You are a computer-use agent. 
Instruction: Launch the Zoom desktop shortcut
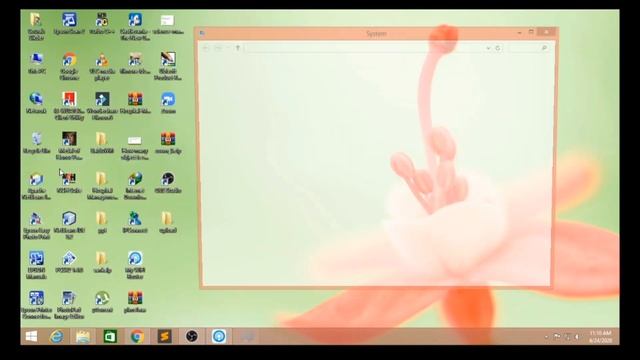[x=168, y=103]
